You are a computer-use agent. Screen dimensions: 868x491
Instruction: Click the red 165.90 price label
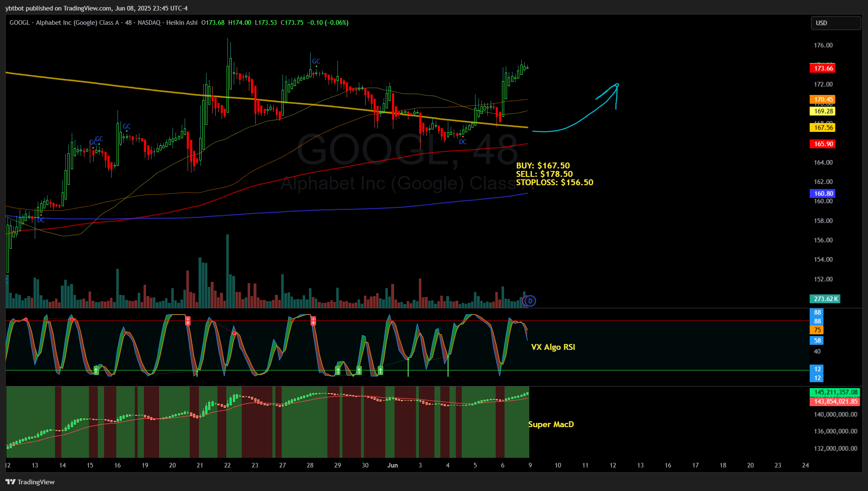click(823, 144)
